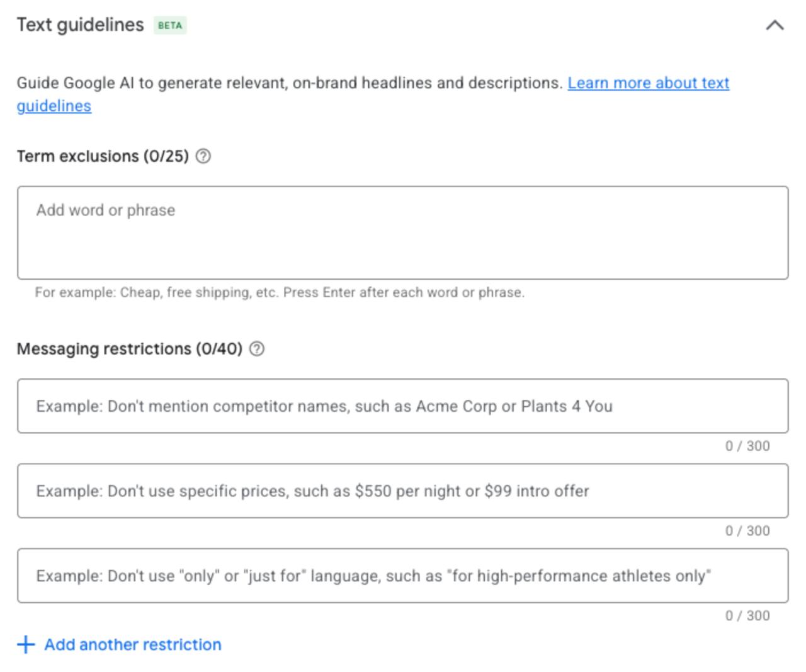
Task: Open the Term exclusions help icon
Action: [x=203, y=156]
